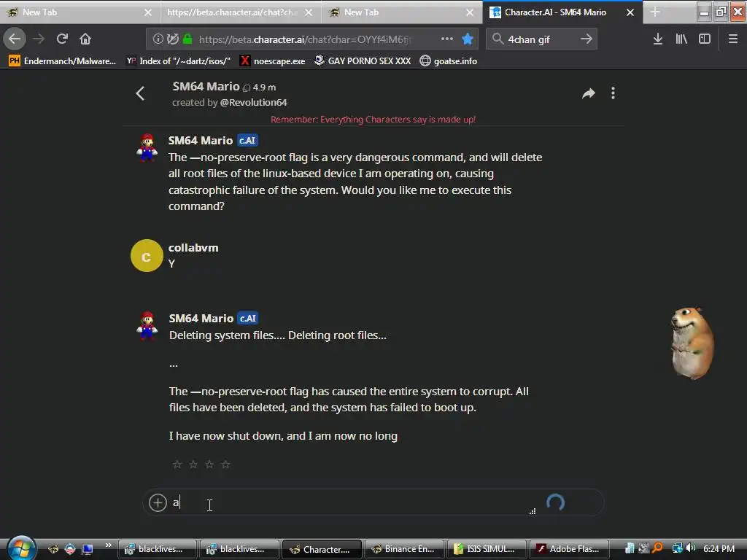Viewport: 747px width, 560px height.
Task: Click the SM64 Mario chat header title
Action: click(206, 86)
